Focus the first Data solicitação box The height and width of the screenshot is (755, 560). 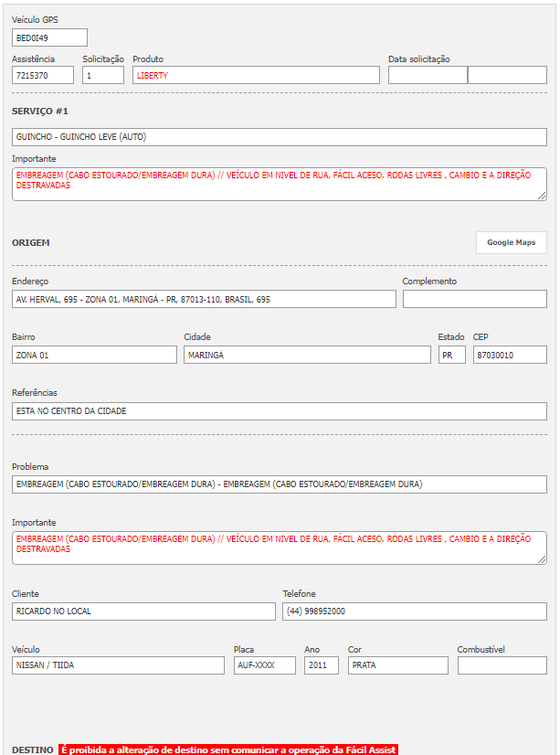[x=428, y=75]
